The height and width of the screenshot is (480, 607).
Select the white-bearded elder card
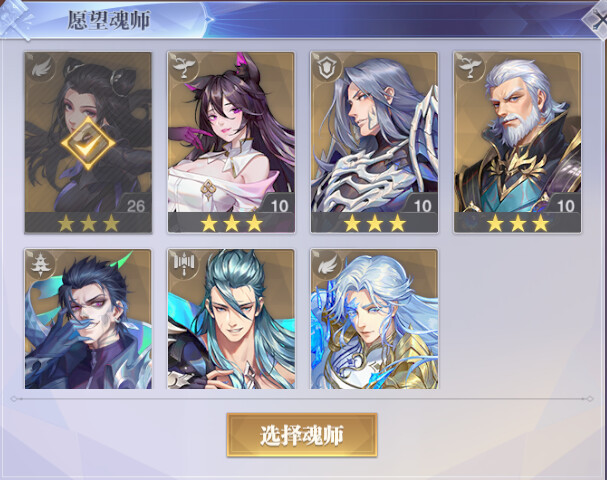[x=518, y=142]
